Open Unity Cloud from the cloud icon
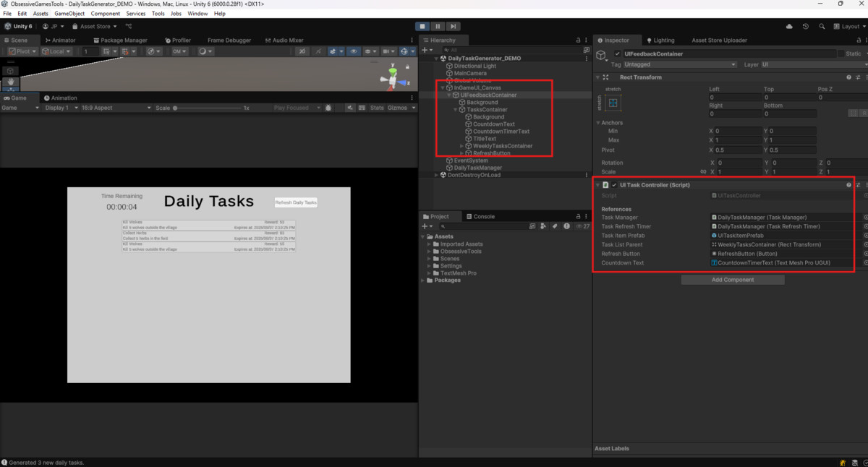The width and height of the screenshot is (868, 467). 789,27
